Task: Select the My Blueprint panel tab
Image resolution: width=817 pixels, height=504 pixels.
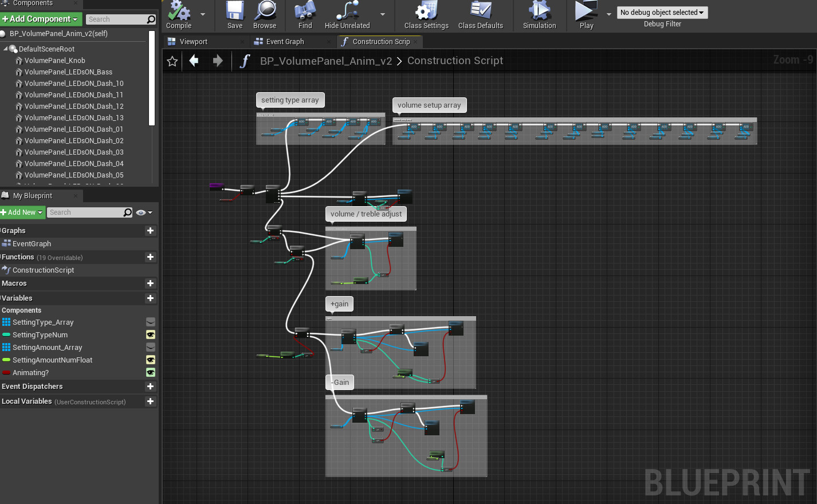Action: [x=33, y=196]
